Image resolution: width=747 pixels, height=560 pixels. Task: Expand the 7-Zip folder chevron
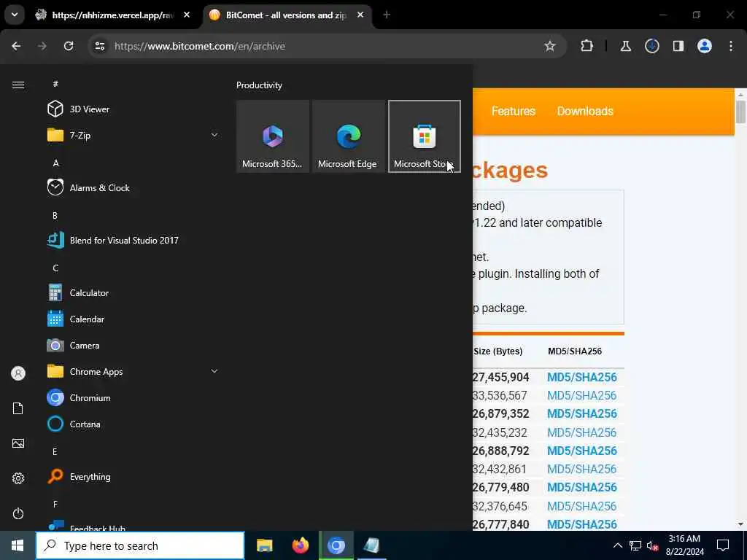(x=214, y=135)
